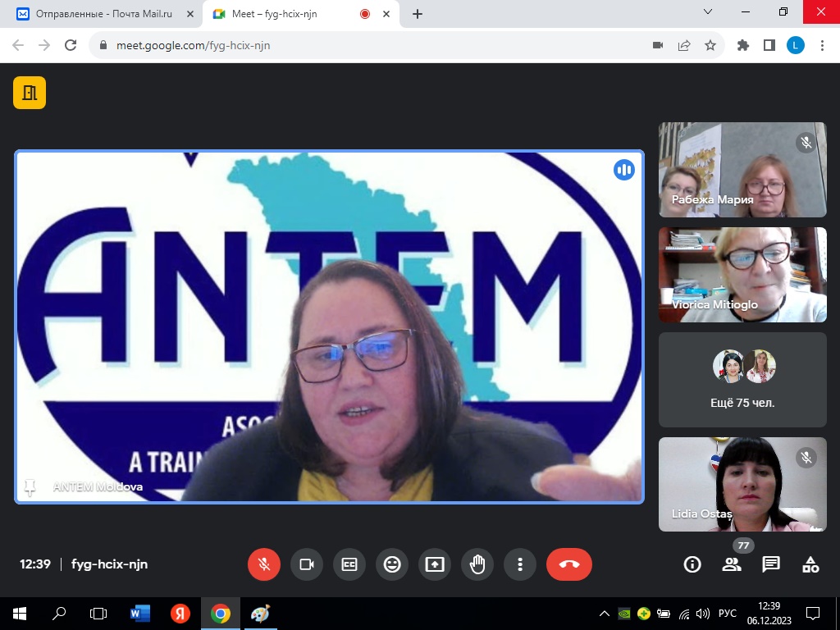Open a new browser tab
Viewport: 840px width, 630px height.
point(418,14)
